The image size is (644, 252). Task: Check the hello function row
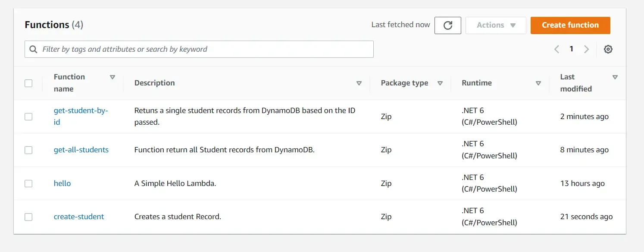[28, 183]
